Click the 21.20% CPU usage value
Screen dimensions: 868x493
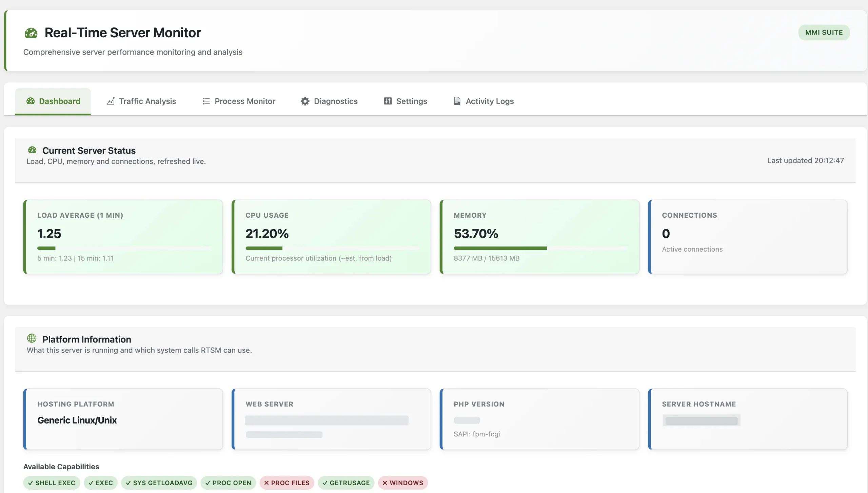click(x=267, y=234)
